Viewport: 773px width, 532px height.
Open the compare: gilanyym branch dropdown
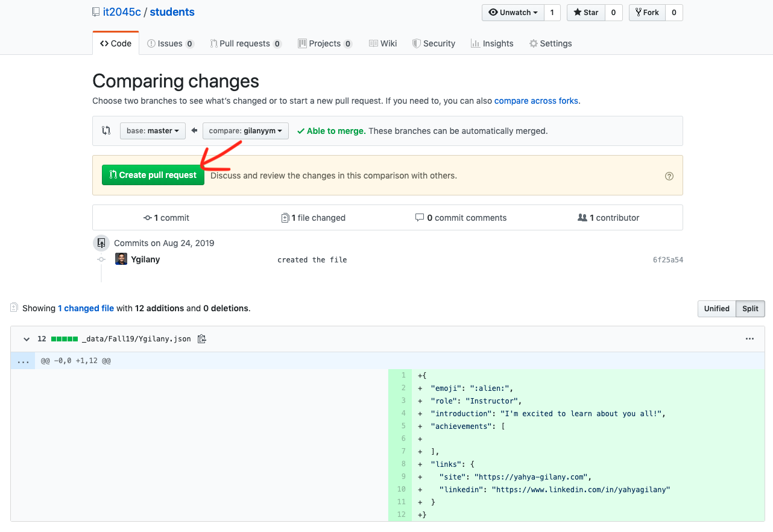[x=245, y=131]
